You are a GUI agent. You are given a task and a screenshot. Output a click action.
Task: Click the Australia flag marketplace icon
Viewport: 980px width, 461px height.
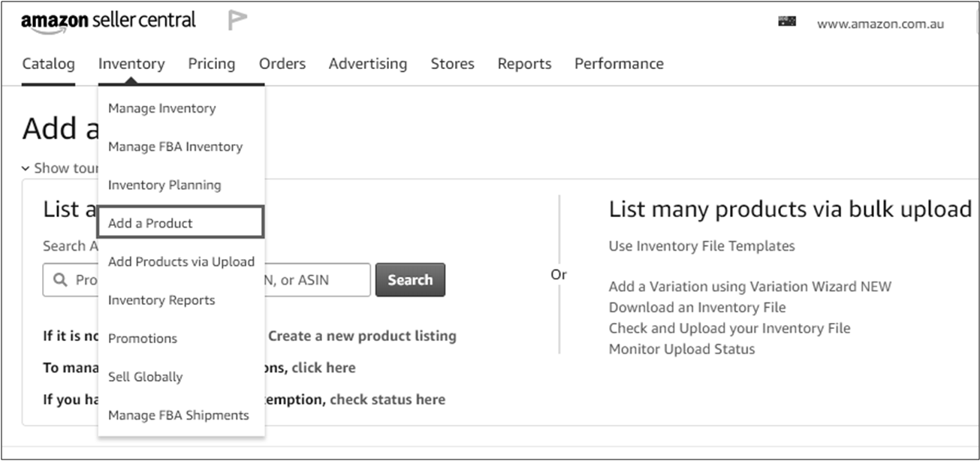coord(787,23)
